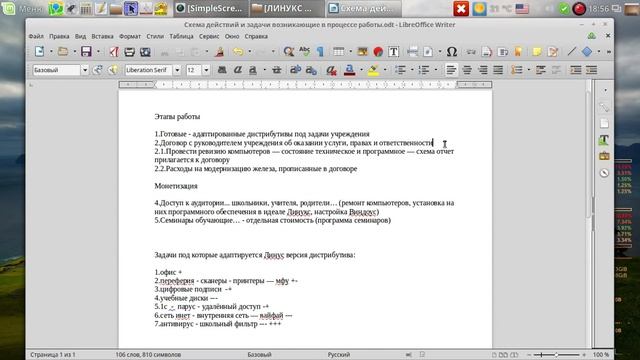Open the font size dropdown arrow
Screen dimensions: 640x360
206,70
